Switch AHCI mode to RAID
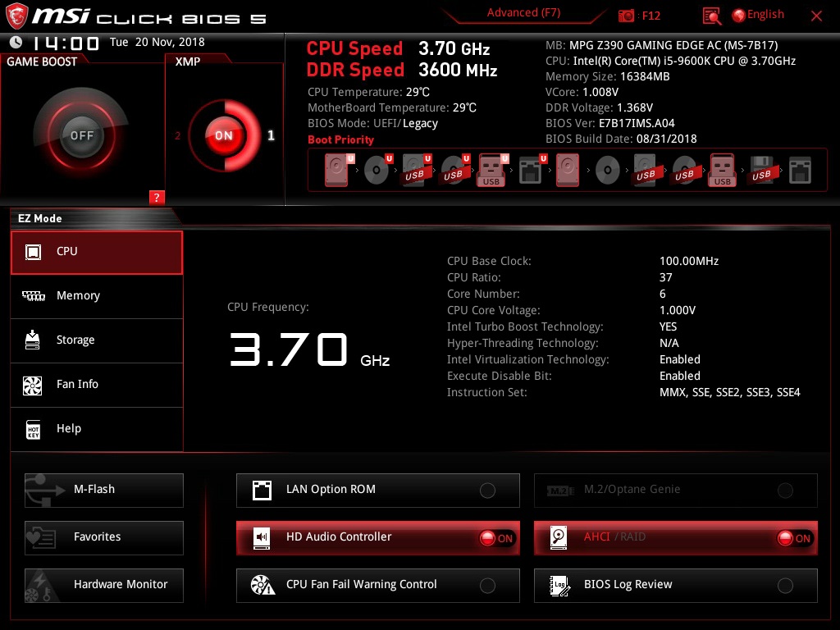This screenshot has width=840, height=630. click(x=794, y=537)
